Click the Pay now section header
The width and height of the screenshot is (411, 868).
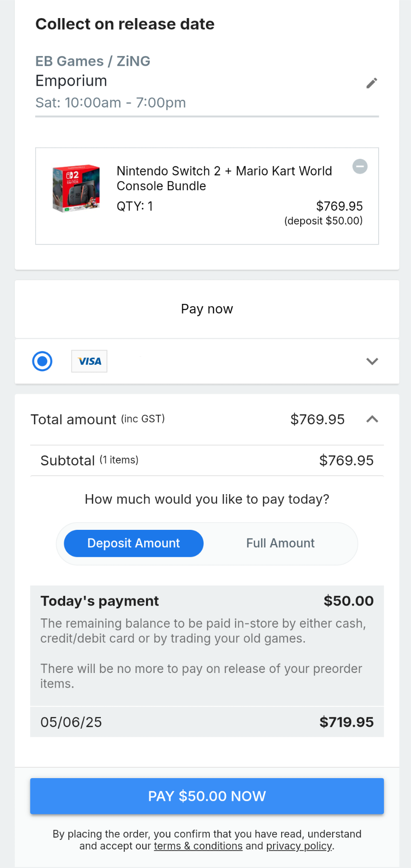click(x=207, y=309)
